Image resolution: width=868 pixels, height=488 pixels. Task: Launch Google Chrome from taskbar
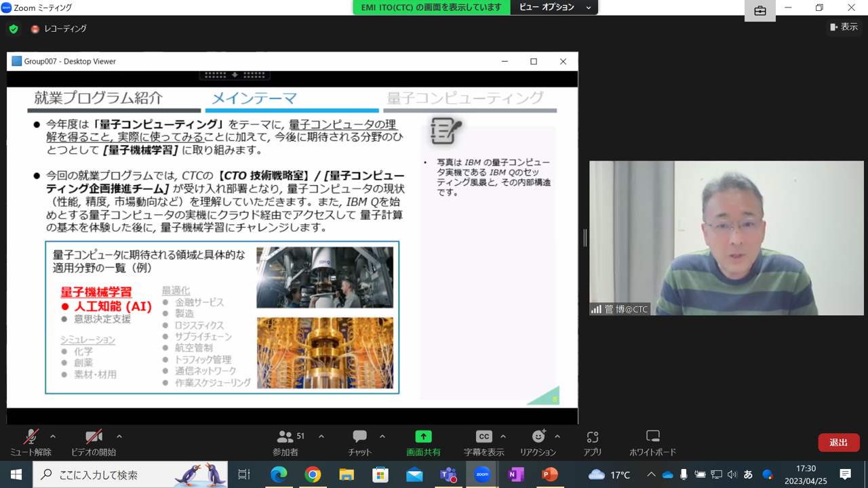(313, 474)
